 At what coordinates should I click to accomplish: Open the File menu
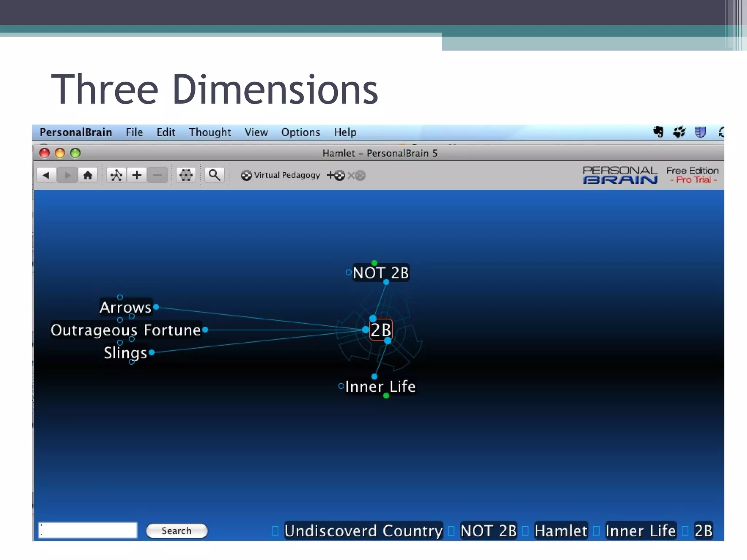[x=134, y=132]
